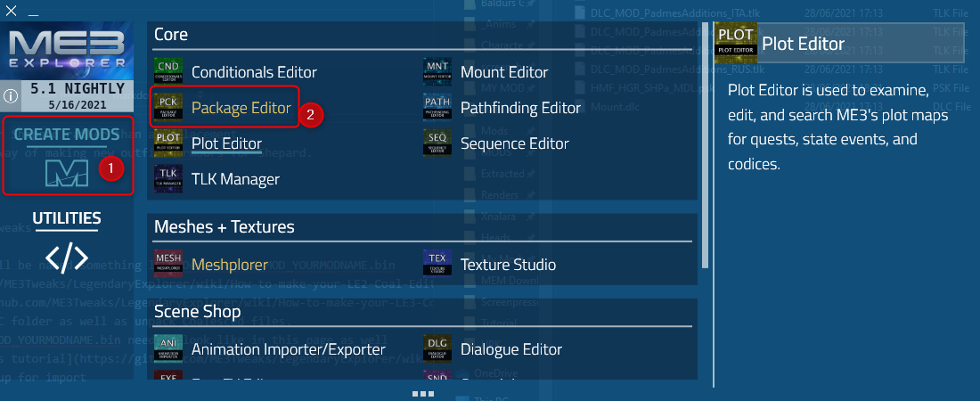Click the 5.1 NIGHTLY version text
This screenshot has height=401, width=980.
tap(78, 88)
